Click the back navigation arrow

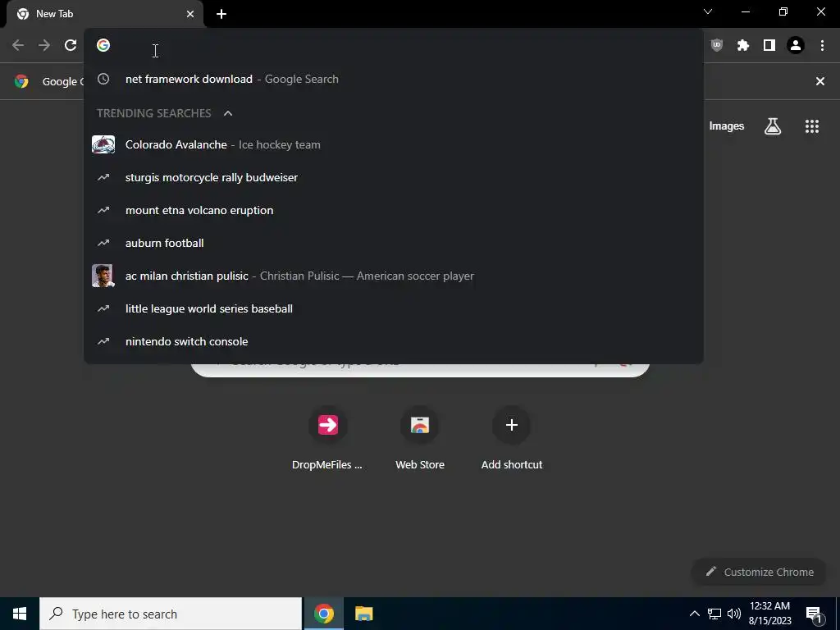[x=18, y=45]
